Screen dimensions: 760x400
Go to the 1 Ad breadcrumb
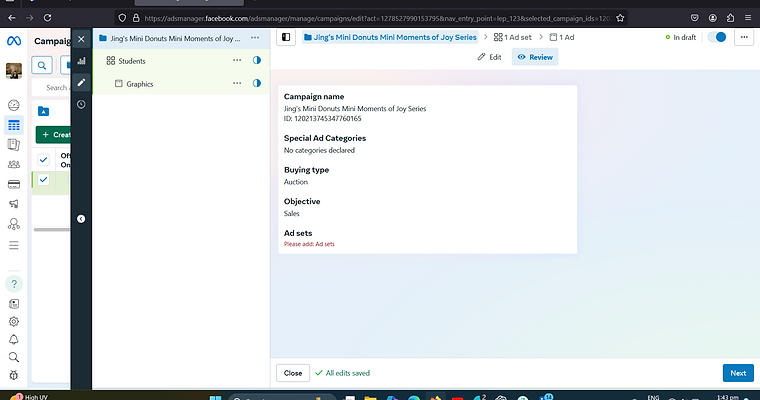tap(562, 37)
